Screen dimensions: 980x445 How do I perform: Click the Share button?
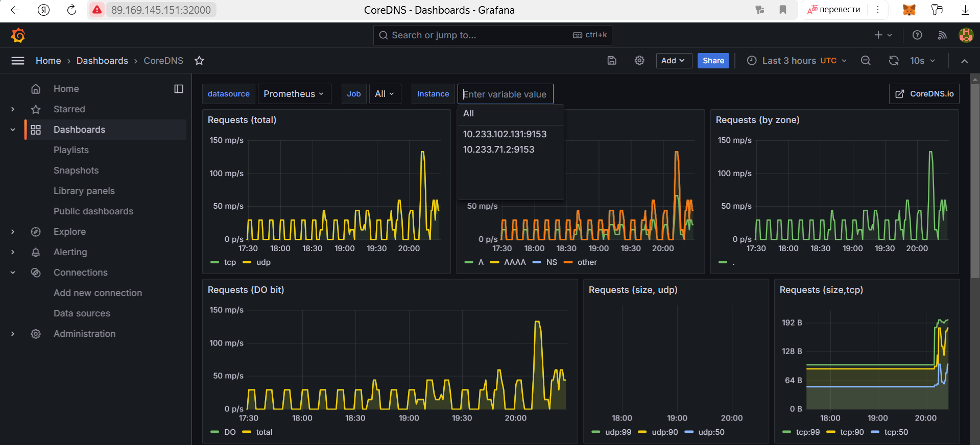713,61
